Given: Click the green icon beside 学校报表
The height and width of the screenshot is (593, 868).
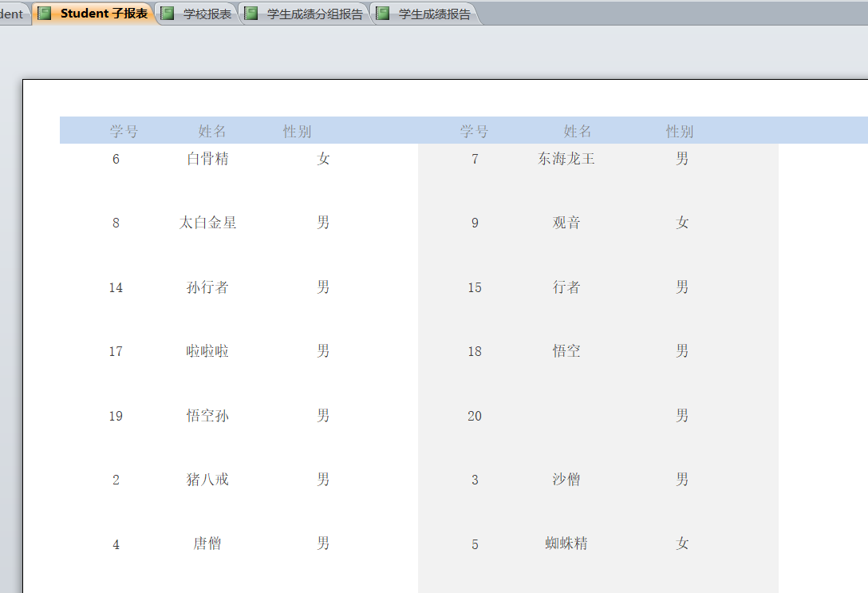Looking at the screenshot, I should point(167,14).
